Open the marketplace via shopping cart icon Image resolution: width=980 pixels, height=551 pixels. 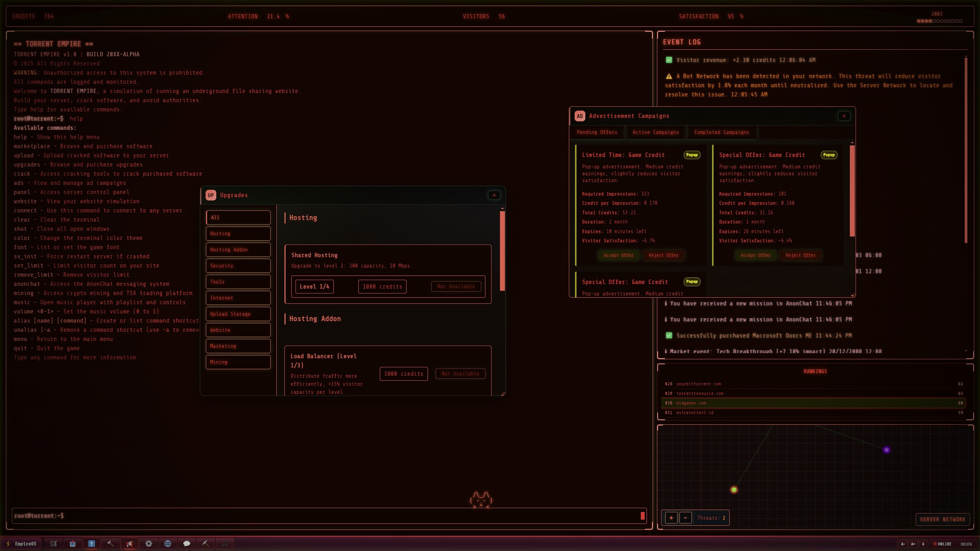53,543
